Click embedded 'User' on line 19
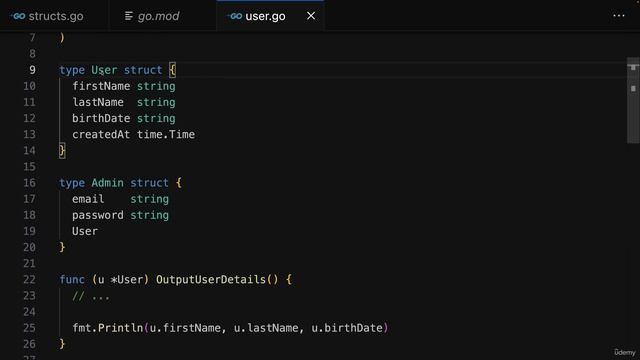The height and width of the screenshot is (360, 640). click(85, 231)
